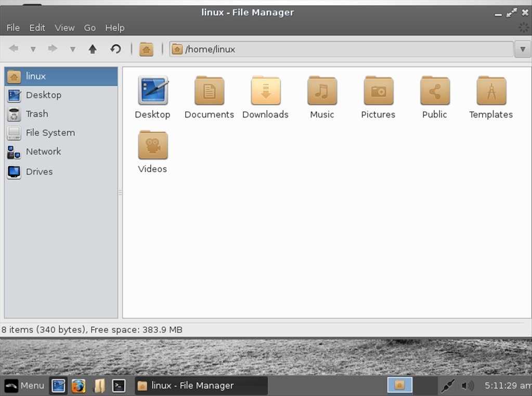Screen dimensions: 532x396
Task: Expand the location bar history dropdown
Action: pos(523,49)
